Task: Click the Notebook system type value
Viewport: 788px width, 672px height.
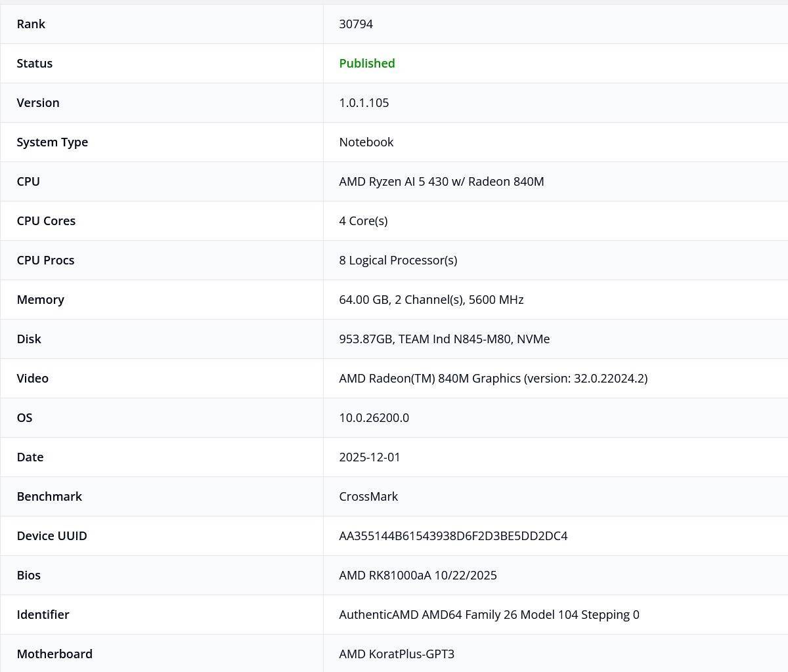Action: click(366, 142)
